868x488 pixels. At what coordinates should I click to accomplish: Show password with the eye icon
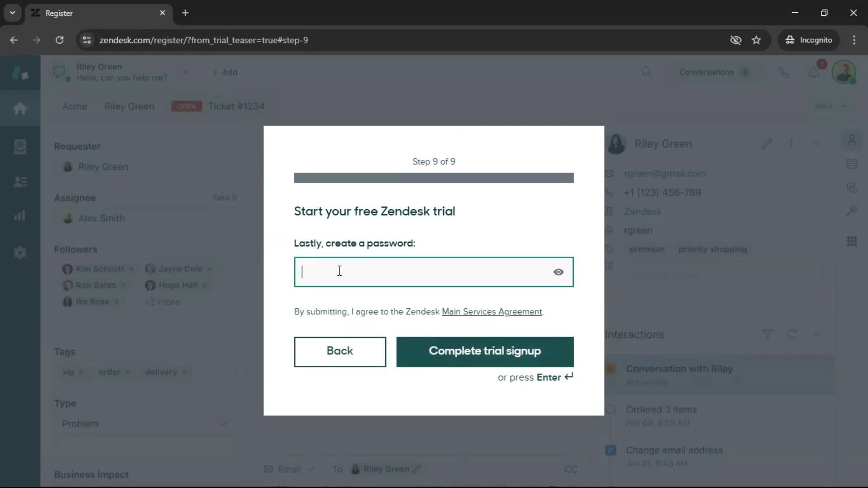click(558, 272)
